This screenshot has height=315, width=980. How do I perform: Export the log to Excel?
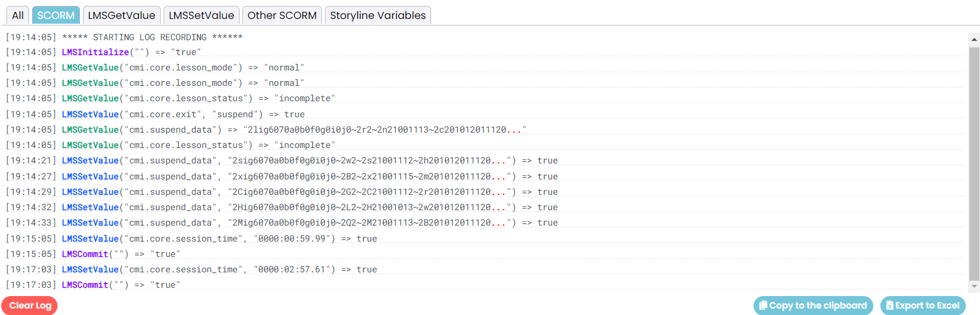tap(922, 306)
